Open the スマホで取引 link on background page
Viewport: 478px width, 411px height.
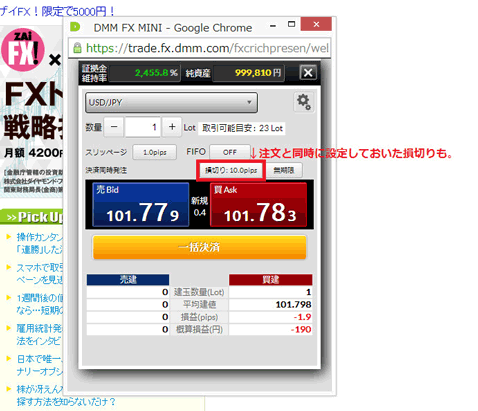40,274
